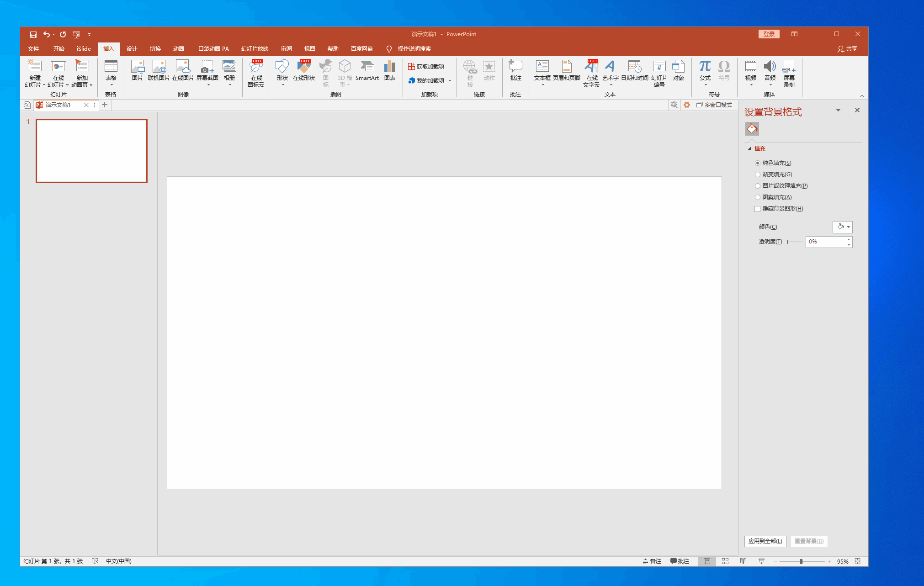Click the Share (共享) button
Screen dimensions: 924x586
(x=847, y=49)
